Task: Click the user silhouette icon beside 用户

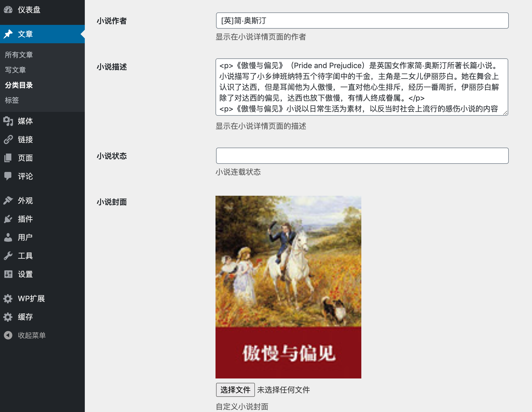Action: 8,237
